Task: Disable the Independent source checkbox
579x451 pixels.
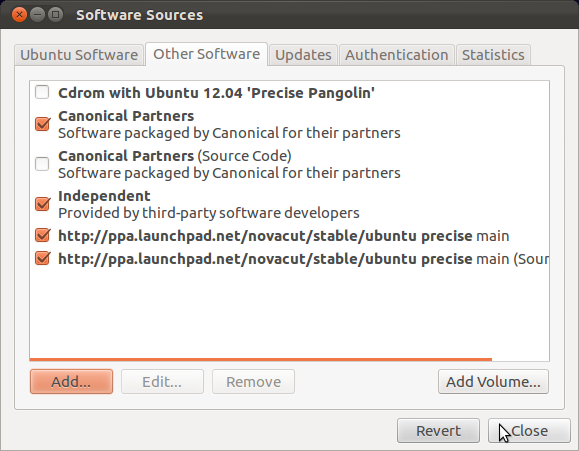Action: tap(42, 204)
